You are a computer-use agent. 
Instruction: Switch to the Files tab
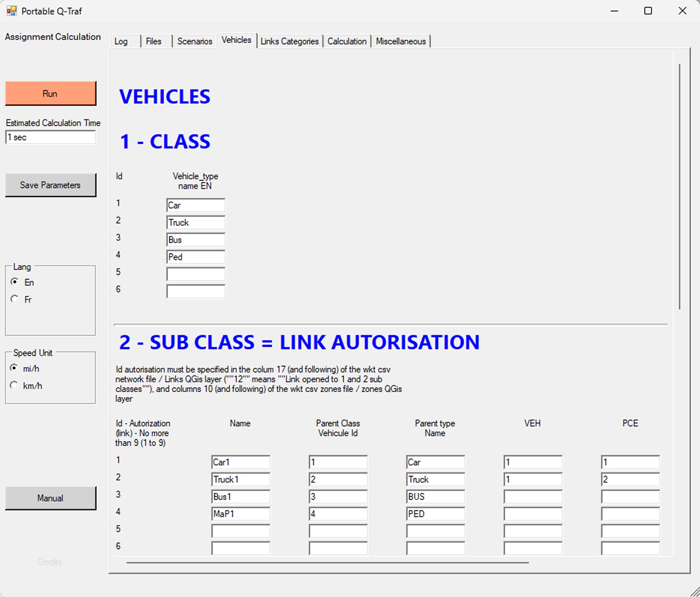tap(156, 41)
